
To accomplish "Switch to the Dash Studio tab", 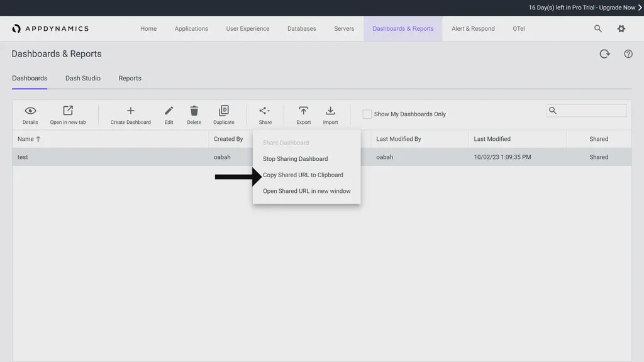I will point(82,78).
